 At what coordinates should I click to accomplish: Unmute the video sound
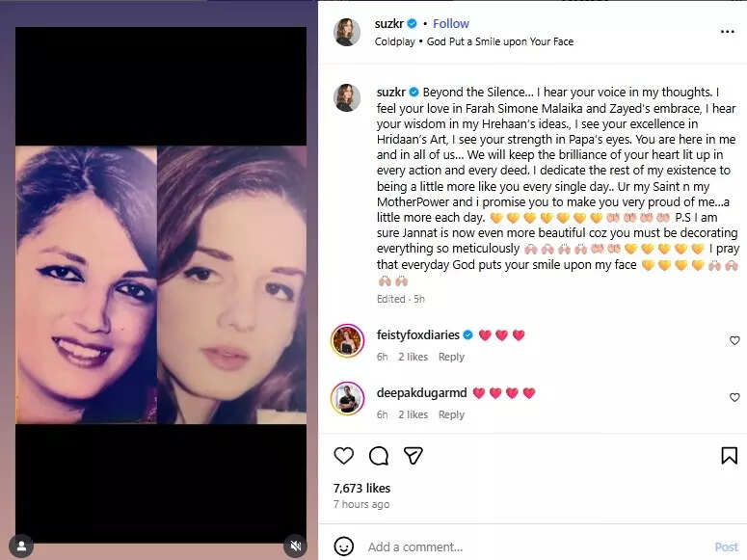(x=295, y=546)
